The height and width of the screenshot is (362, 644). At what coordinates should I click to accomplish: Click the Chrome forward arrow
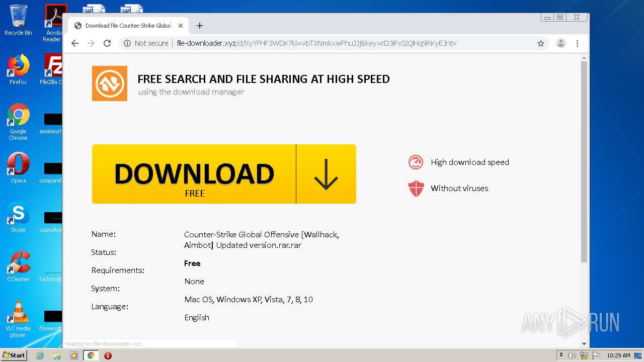pyautogui.click(x=91, y=43)
